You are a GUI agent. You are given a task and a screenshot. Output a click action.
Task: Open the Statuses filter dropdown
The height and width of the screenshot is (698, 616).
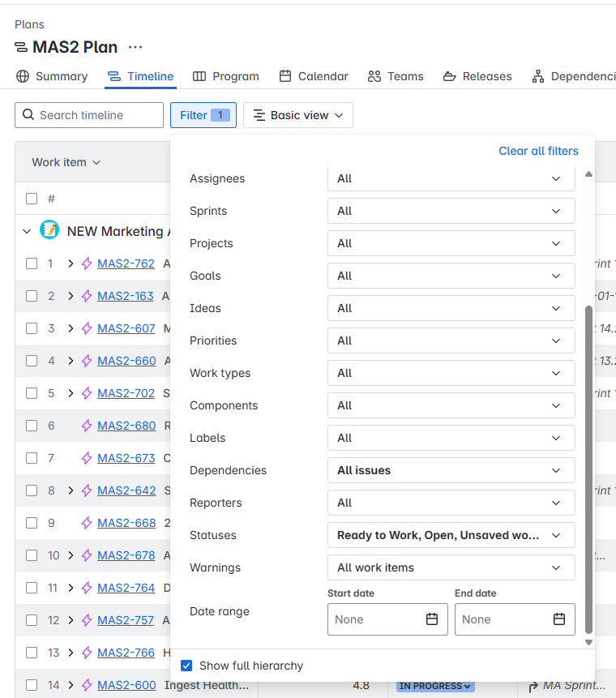(451, 535)
